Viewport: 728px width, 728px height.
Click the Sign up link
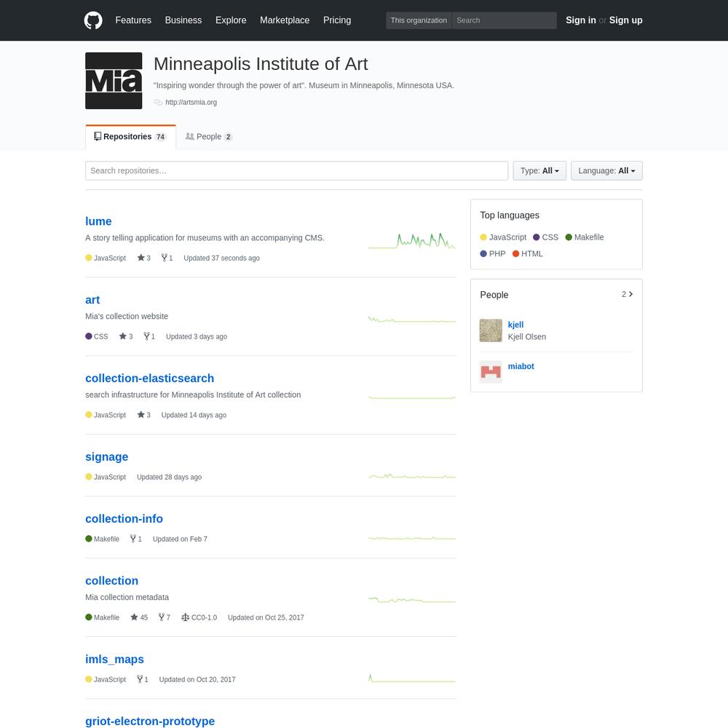pyautogui.click(x=625, y=20)
